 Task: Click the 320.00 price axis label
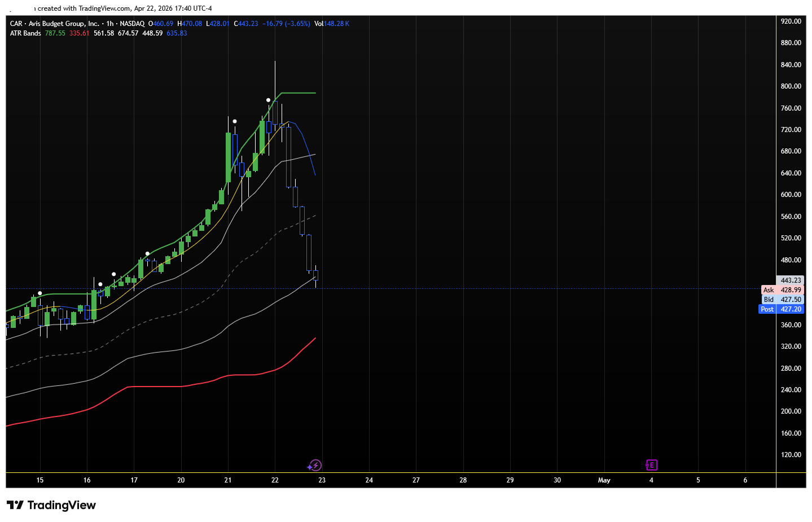click(x=791, y=346)
